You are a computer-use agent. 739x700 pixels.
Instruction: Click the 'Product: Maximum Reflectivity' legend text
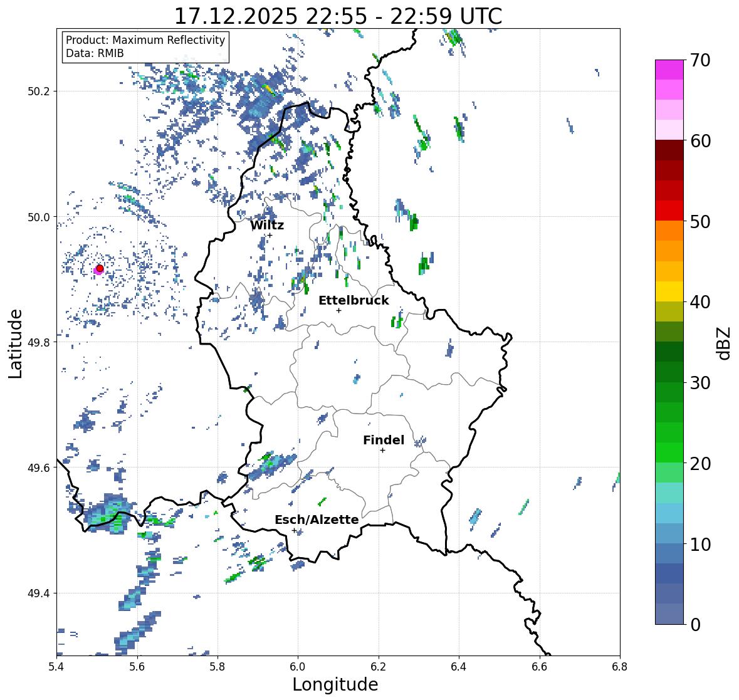[145, 40]
